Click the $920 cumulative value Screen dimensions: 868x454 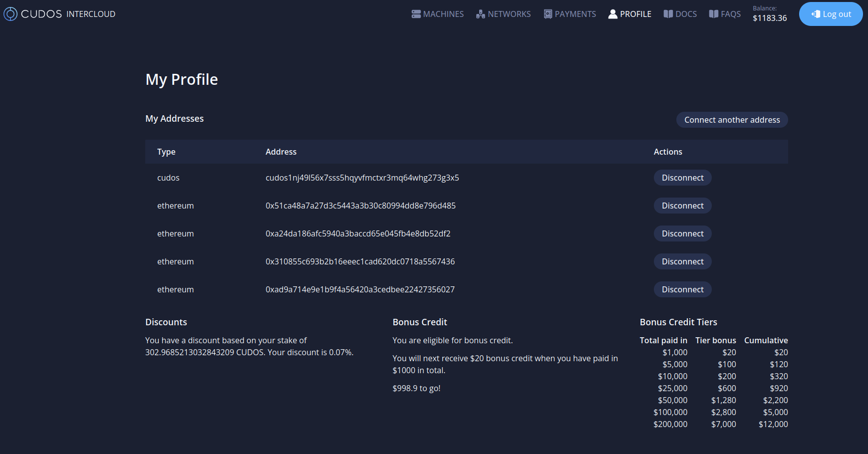[779, 388]
